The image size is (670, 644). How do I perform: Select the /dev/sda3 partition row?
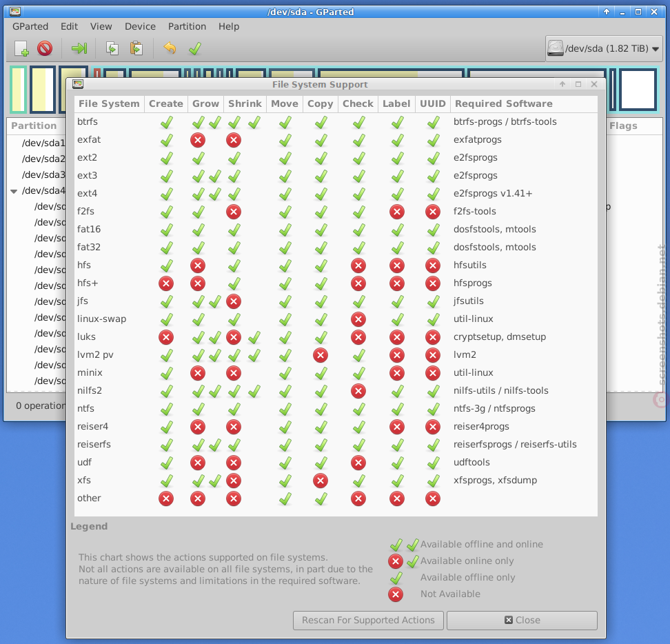43,174
